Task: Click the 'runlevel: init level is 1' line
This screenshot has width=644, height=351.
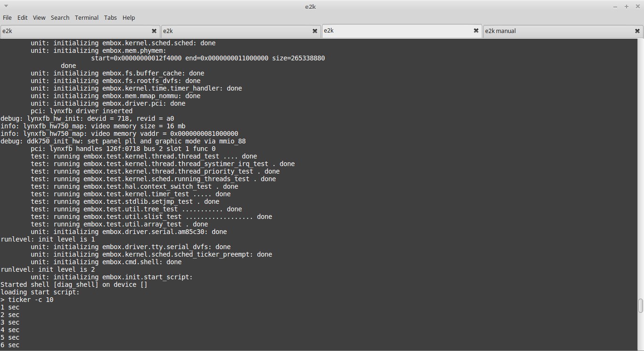Action: (48, 239)
